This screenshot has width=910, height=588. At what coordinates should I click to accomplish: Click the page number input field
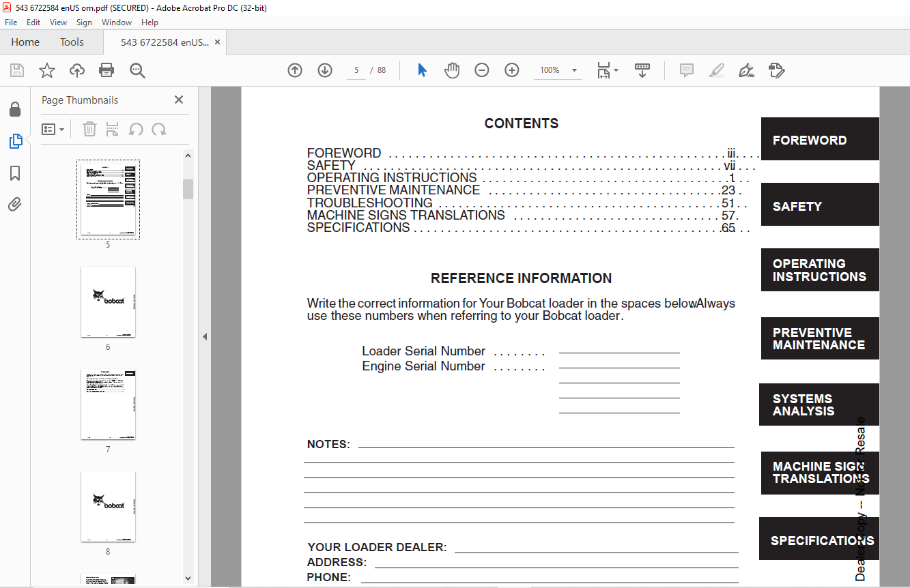pos(356,70)
